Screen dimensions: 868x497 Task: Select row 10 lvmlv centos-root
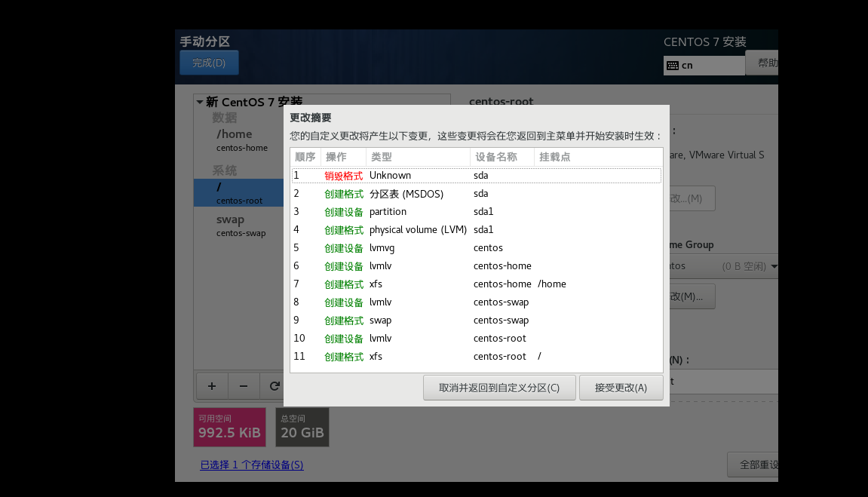[476, 338]
